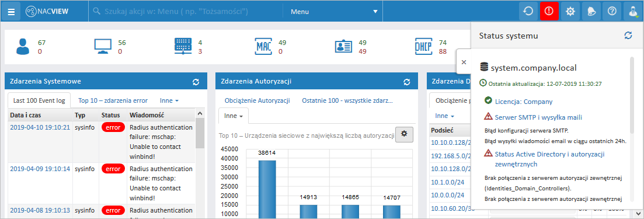Expand Inne dropdown in the DHCP panel
644x219 pixels.
[x=444, y=116]
